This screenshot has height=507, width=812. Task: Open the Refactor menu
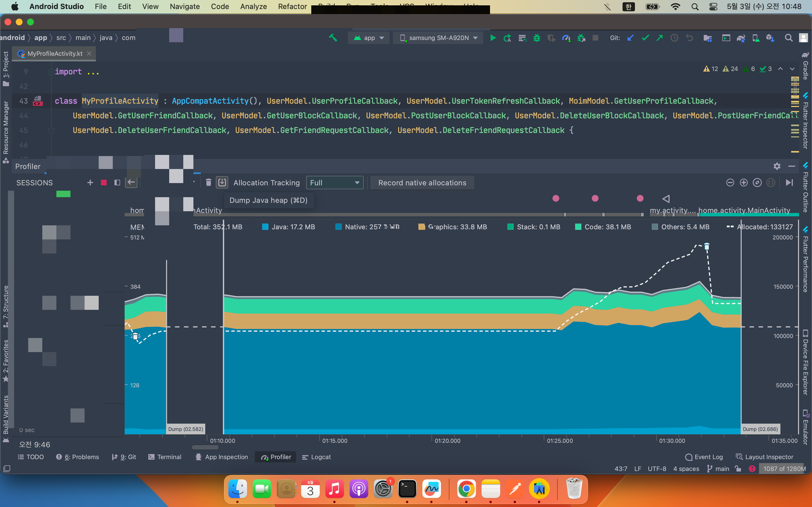292,6
